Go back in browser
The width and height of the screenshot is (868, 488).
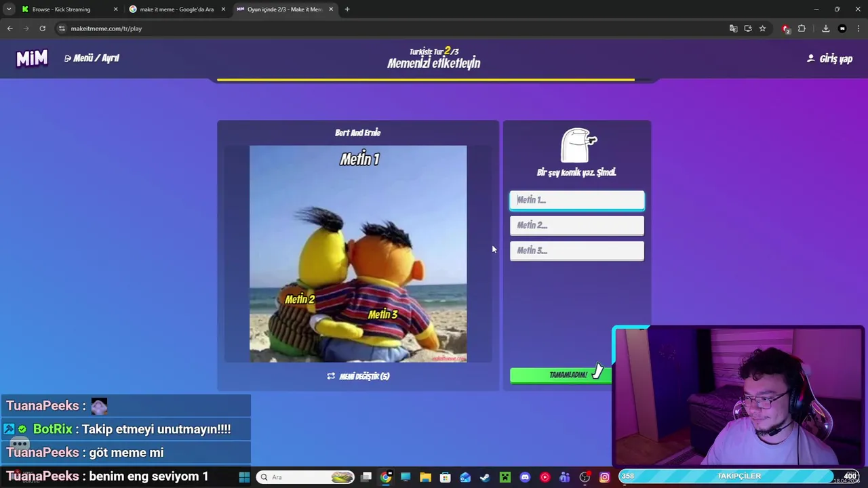[x=9, y=28]
